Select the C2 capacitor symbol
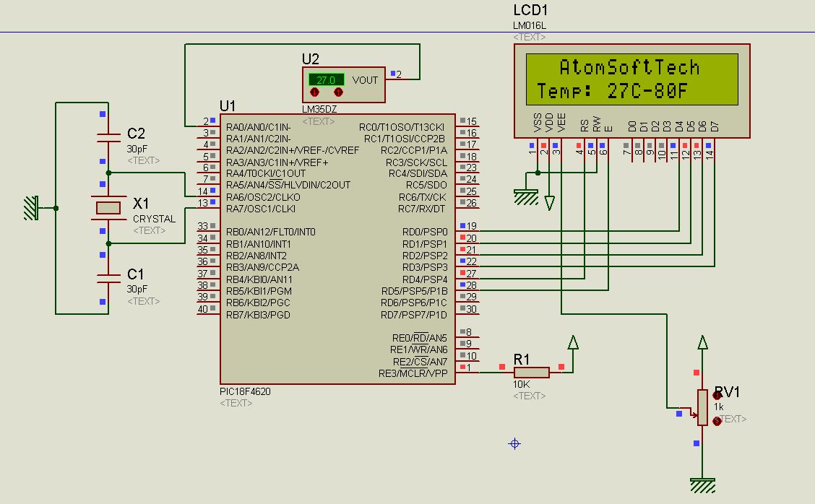Image resolution: width=815 pixels, height=504 pixels. [x=108, y=137]
